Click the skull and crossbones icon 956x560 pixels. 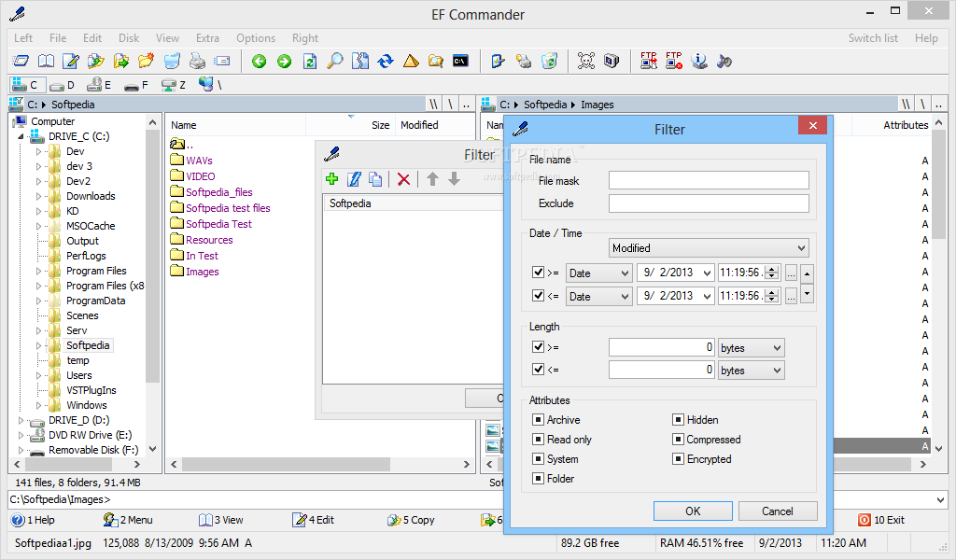coord(586,61)
